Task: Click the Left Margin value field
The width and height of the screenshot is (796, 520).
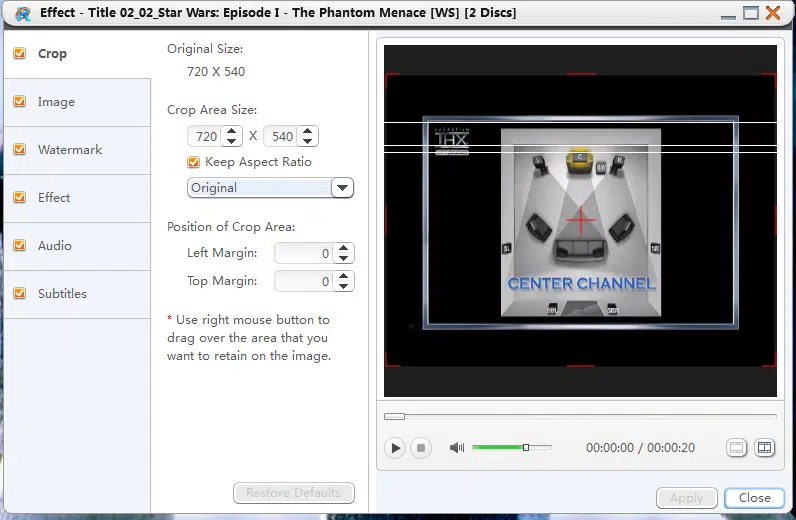Action: pyautogui.click(x=305, y=253)
